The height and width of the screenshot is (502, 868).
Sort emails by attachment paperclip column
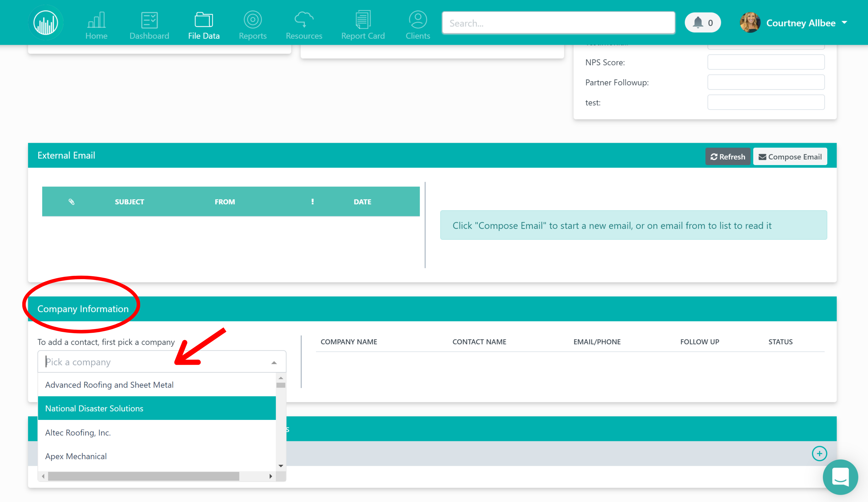[x=71, y=202]
